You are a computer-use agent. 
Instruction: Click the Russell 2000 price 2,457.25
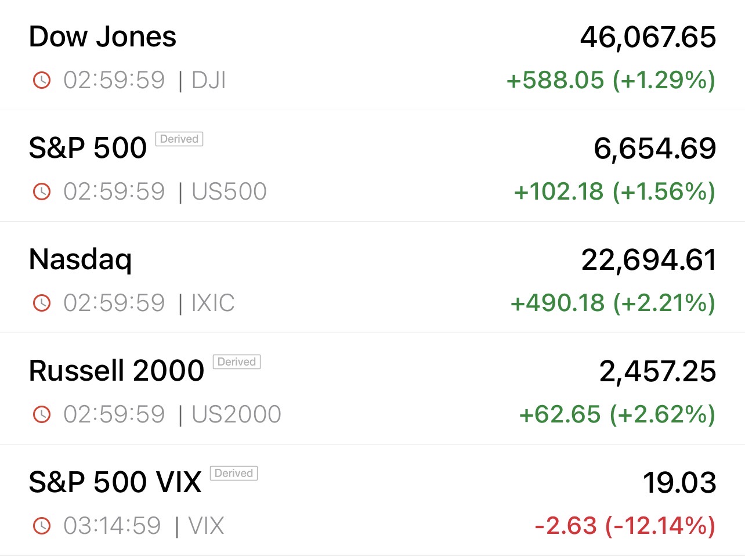tap(657, 371)
